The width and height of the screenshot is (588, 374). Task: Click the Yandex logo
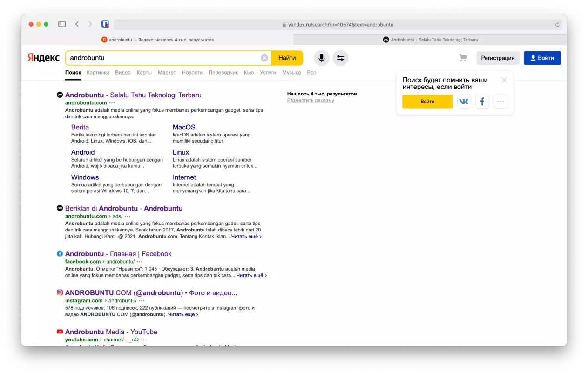[x=43, y=57]
